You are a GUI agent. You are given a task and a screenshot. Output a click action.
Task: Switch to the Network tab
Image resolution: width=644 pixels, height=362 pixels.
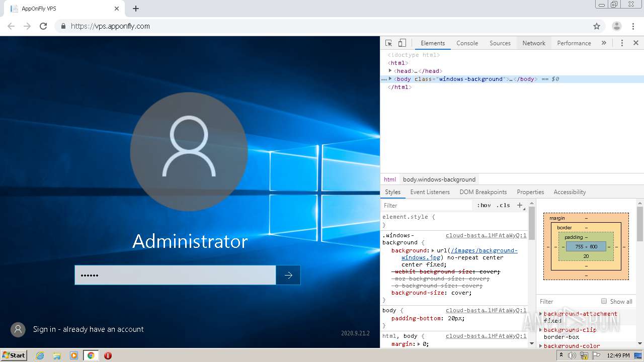click(534, 43)
